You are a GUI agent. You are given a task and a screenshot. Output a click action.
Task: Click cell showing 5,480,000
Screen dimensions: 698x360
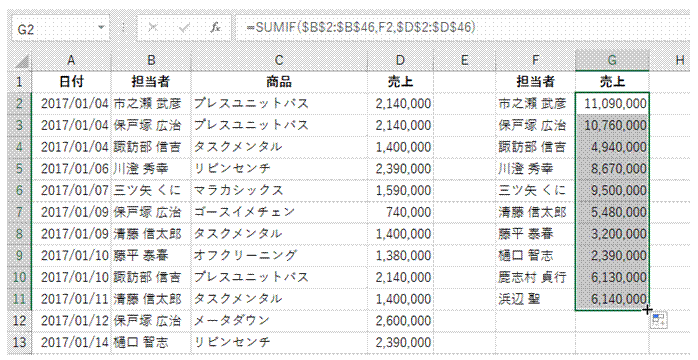612,212
